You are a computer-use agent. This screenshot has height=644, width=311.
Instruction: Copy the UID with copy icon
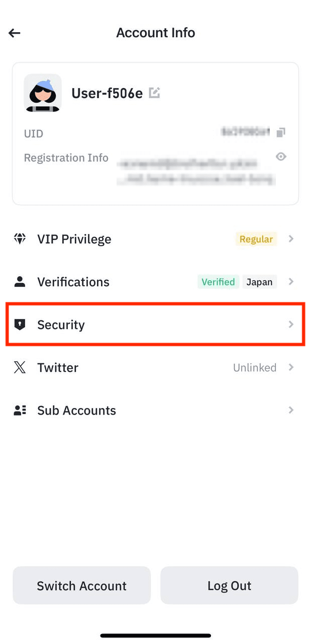point(281,132)
